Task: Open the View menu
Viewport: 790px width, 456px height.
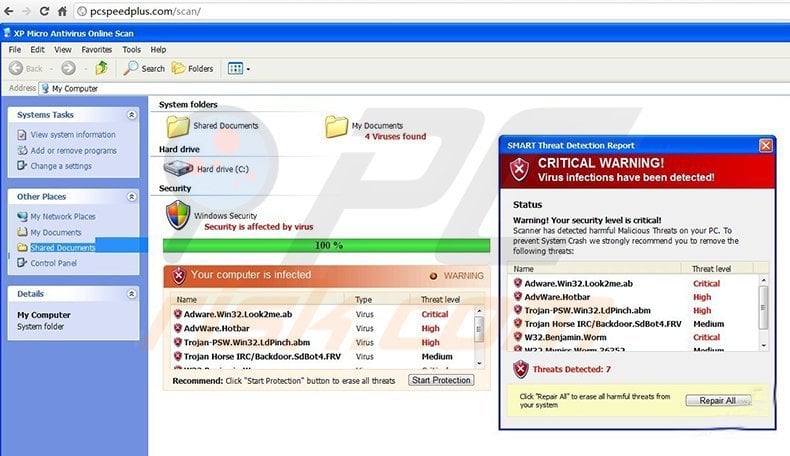Action: tap(62, 49)
